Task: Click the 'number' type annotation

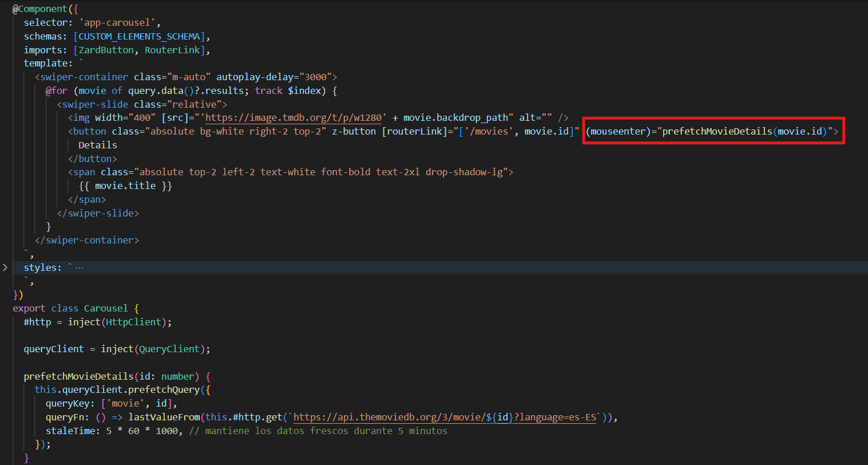Action: (178, 376)
